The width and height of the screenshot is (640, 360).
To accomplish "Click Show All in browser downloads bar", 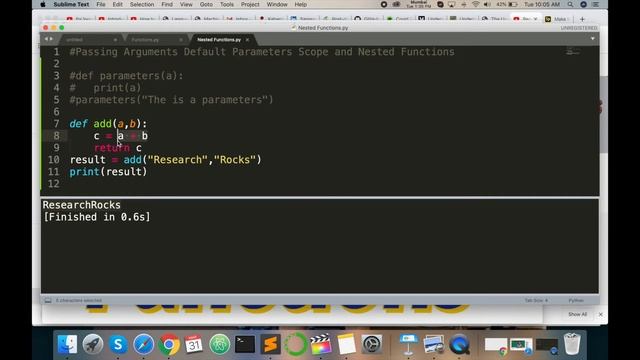I will [x=577, y=314].
